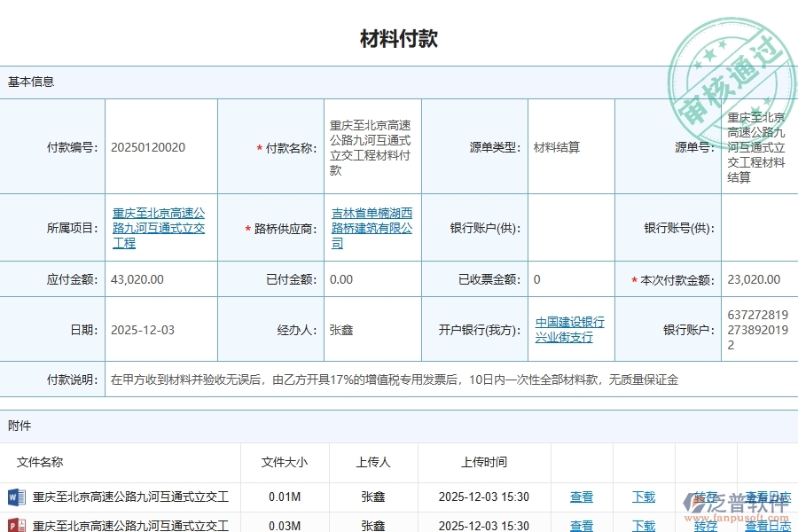Click 转存 on the second attachment row
The width and height of the screenshot is (798, 532).
click(705, 525)
